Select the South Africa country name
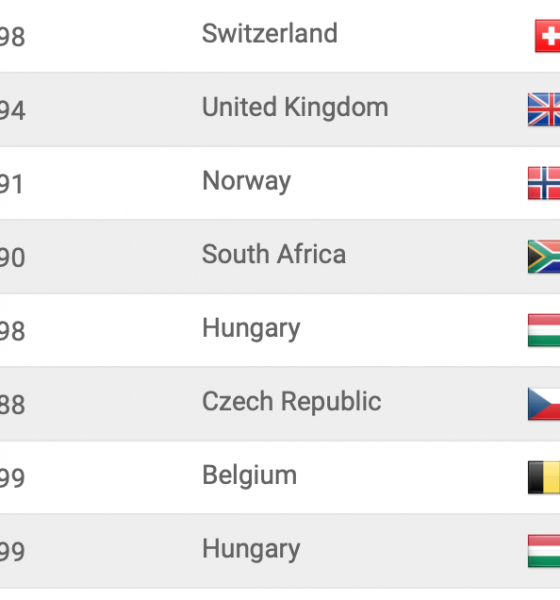Image resolution: width=560 pixels, height=600 pixels. point(274,254)
